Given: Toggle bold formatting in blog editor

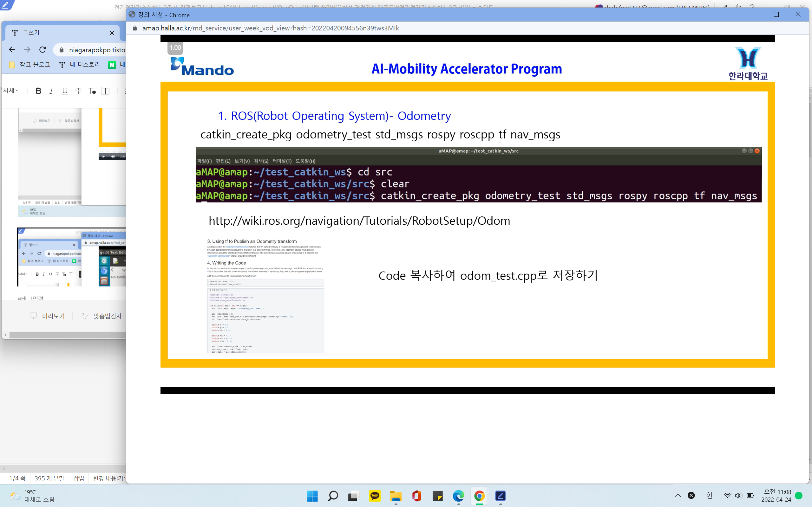Looking at the screenshot, I should click(x=38, y=91).
